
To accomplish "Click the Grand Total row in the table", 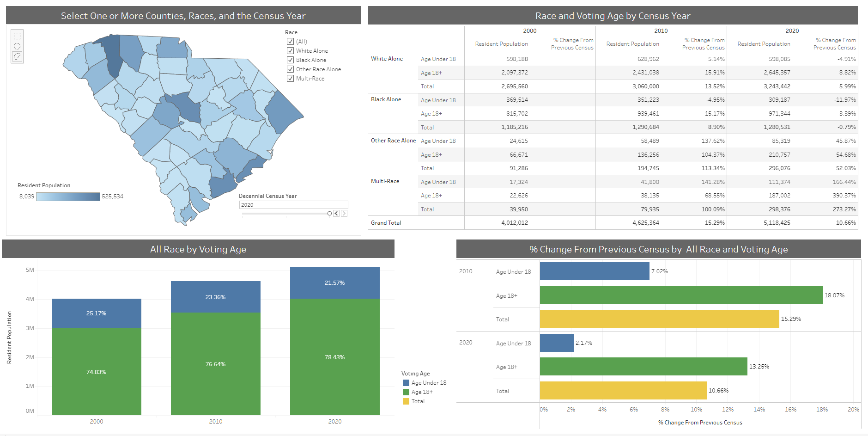I will [386, 222].
